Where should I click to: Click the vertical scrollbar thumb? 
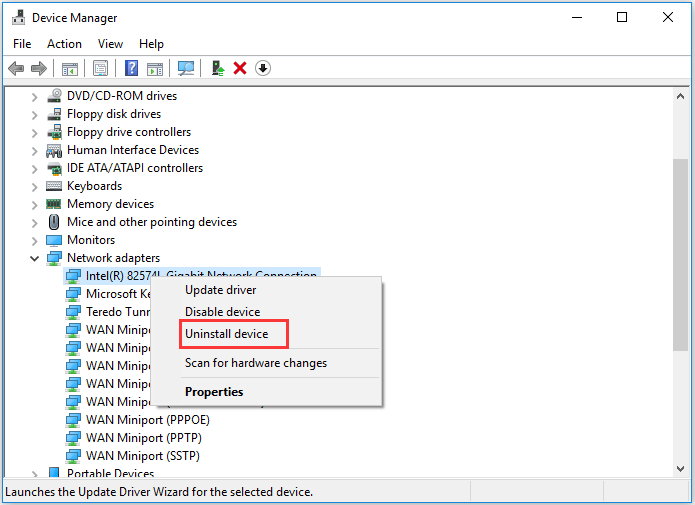(680, 254)
